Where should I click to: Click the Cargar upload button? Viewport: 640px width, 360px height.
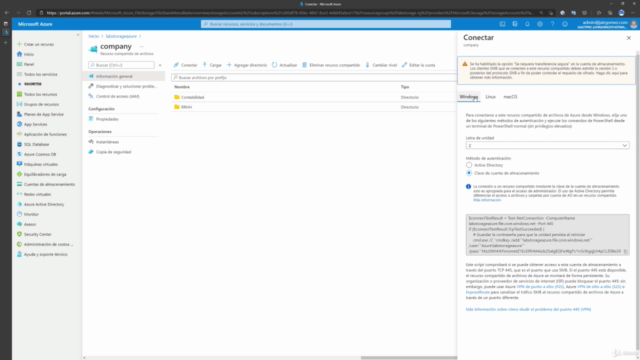tap(212, 65)
